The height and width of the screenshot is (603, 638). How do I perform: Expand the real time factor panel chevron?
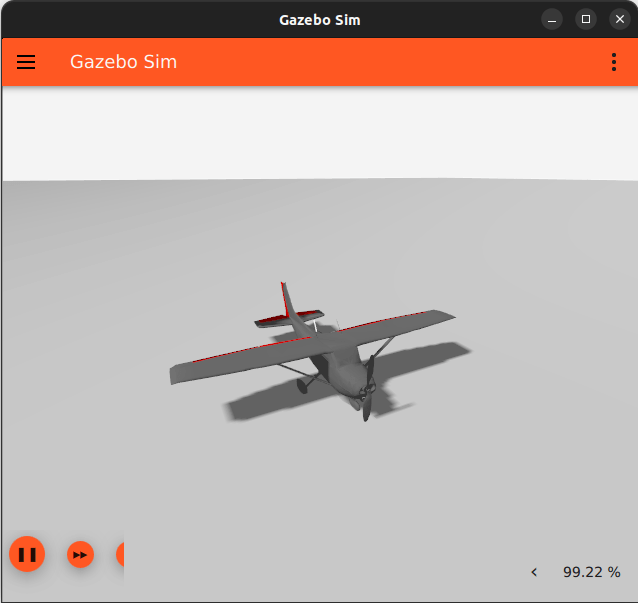click(x=534, y=572)
